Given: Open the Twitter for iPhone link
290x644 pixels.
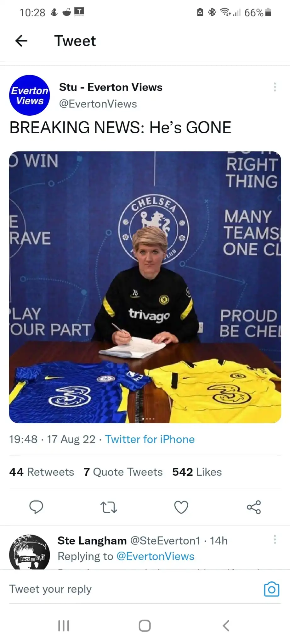Looking at the screenshot, I should [150, 439].
